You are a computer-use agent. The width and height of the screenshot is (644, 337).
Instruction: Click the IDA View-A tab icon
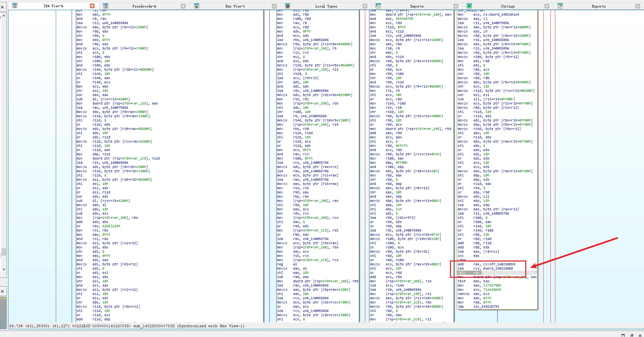pos(15,6)
